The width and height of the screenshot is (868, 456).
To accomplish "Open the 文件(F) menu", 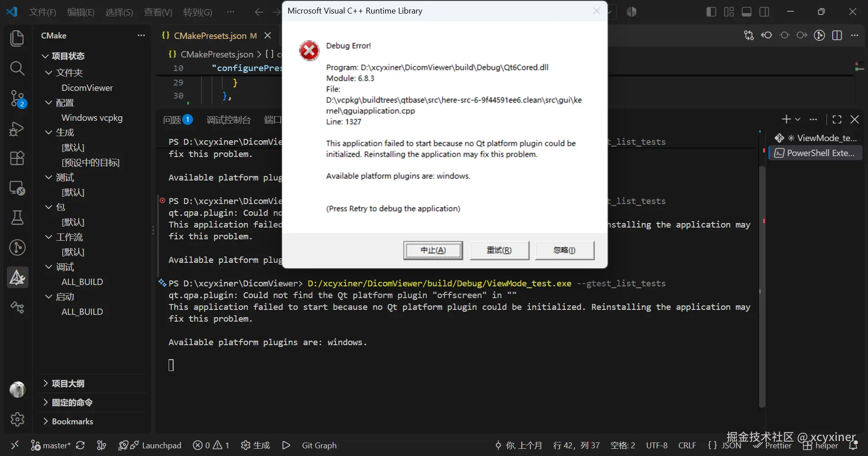I will [x=42, y=12].
